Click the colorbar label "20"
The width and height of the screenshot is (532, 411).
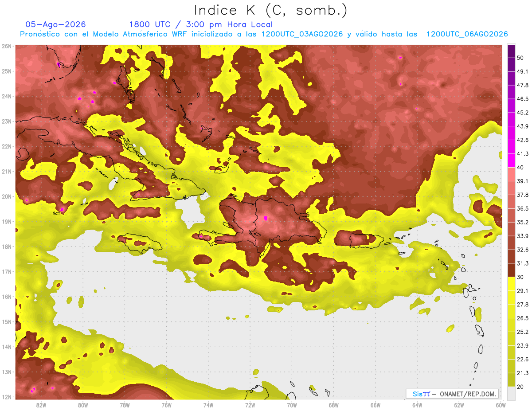[520, 387]
